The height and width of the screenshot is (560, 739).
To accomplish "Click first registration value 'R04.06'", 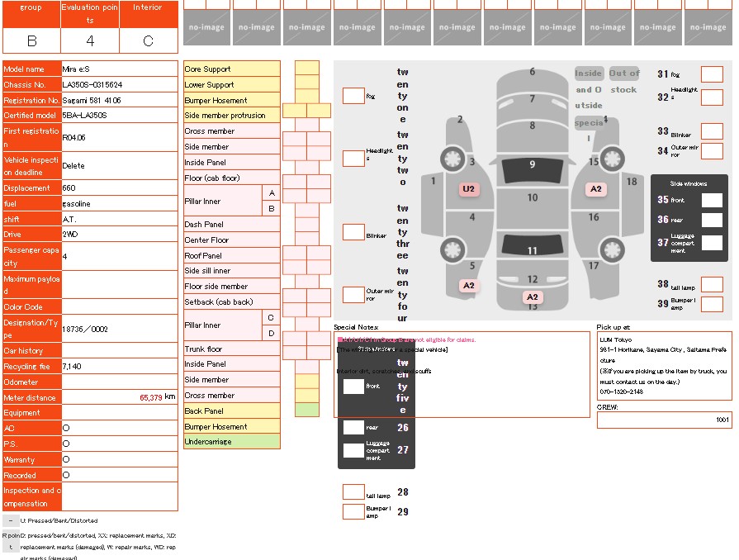I will point(74,138).
